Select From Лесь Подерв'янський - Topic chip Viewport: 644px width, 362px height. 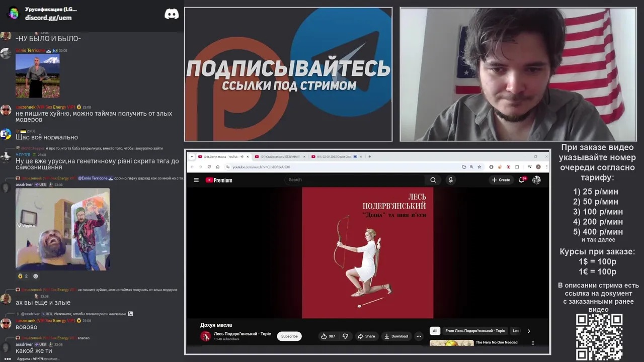475,331
